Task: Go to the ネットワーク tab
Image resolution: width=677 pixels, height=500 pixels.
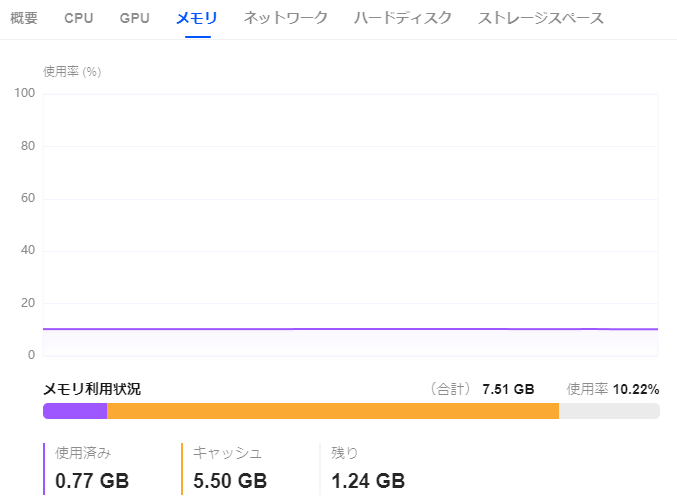Action: point(285,18)
